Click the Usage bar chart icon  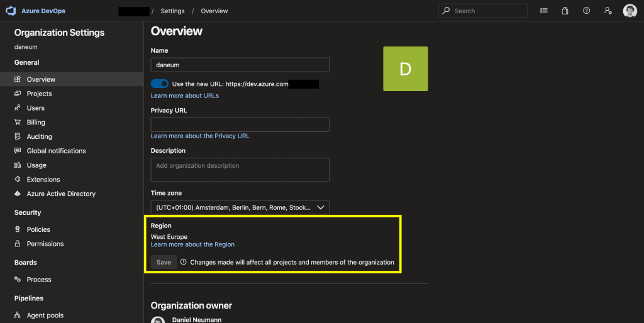[x=17, y=165]
